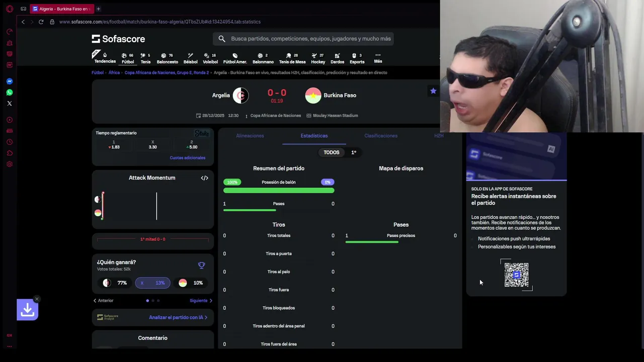This screenshot has height=362, width=644.
Task: Open history clock icon in Opera sidebar
Action: click(9, 142)
